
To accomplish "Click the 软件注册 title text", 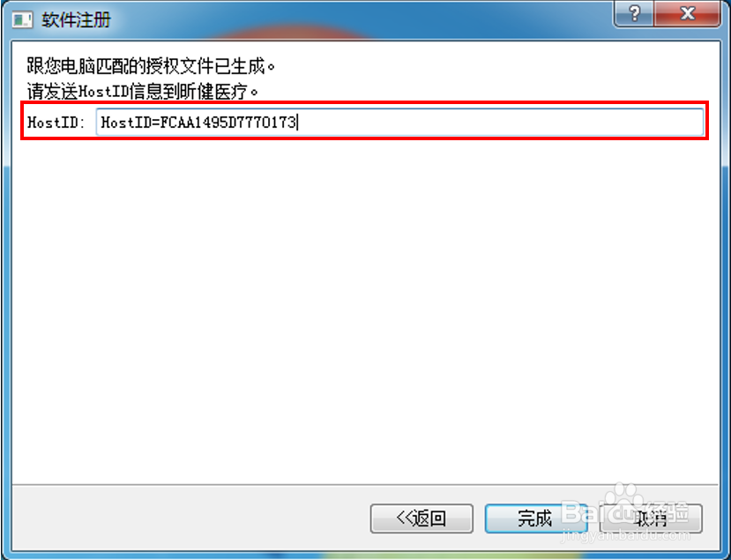I will (x=77, y=20).
